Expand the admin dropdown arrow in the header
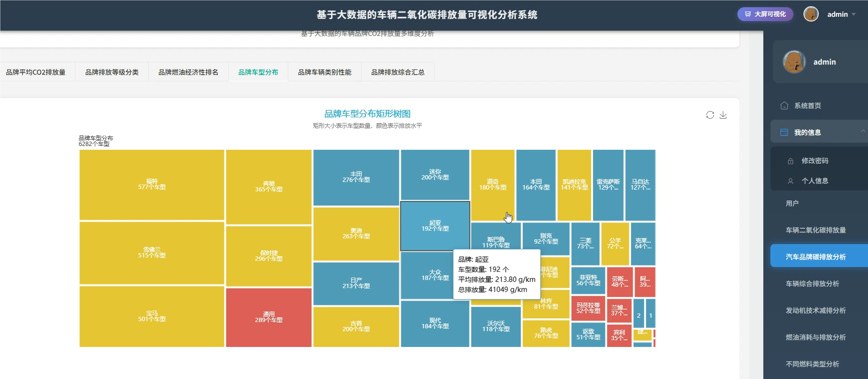Screen dimensions: 868x379 click(854, 14)
